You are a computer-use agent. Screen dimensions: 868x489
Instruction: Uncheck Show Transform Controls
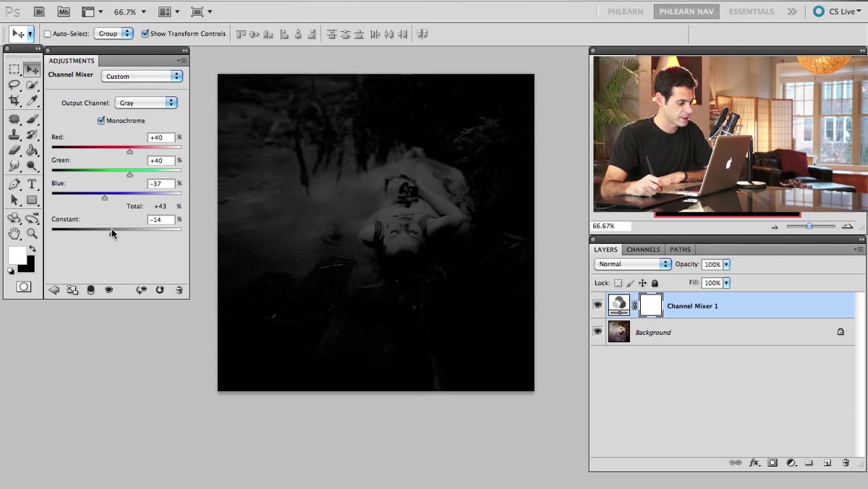pos(145,34)
